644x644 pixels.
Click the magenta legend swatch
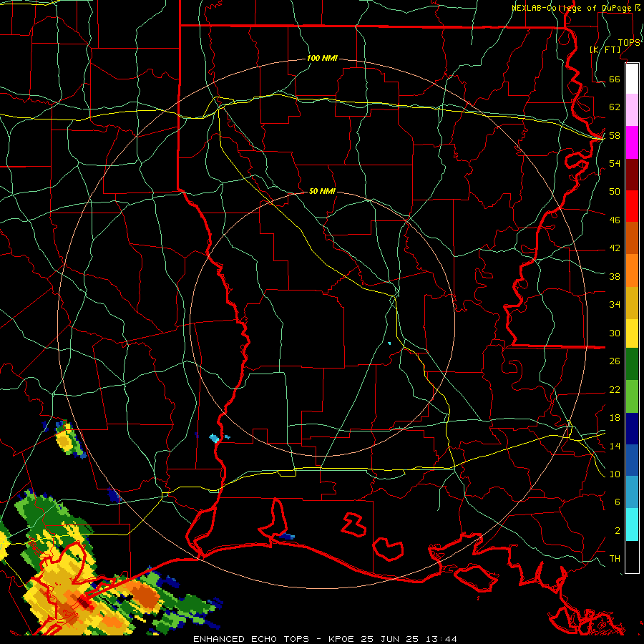click(x=632, y=142)
